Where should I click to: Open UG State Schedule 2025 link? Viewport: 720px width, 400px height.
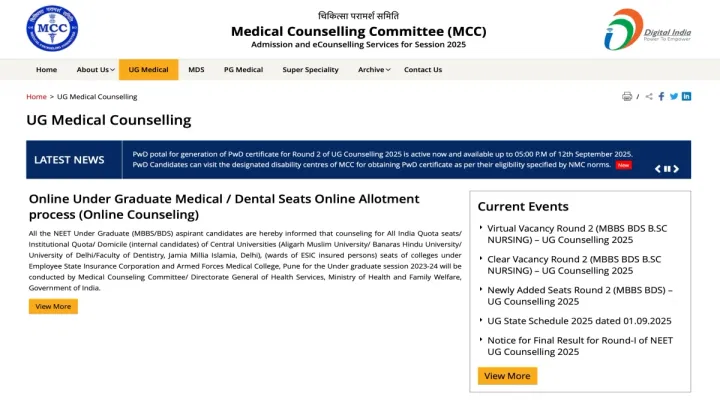tap(579, 321)
